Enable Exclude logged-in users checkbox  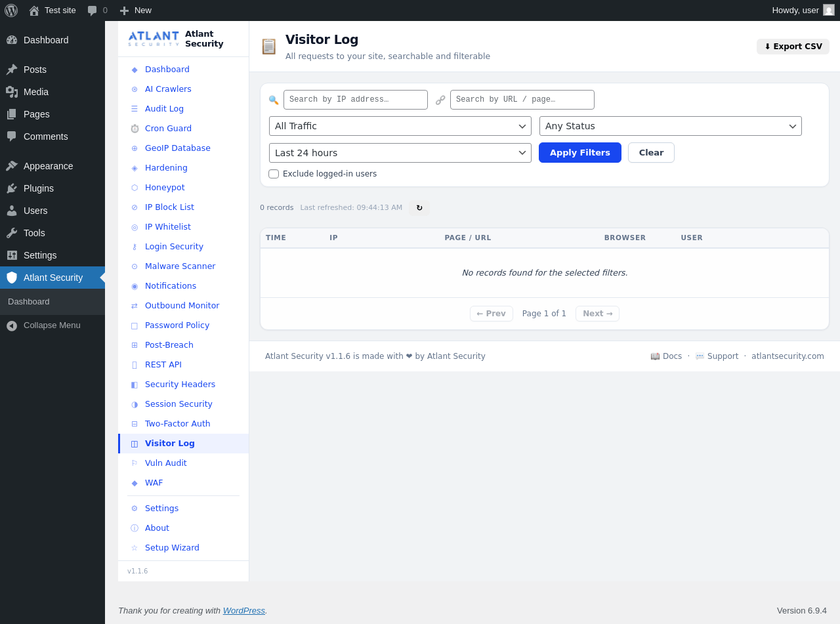tap(274, 174)
